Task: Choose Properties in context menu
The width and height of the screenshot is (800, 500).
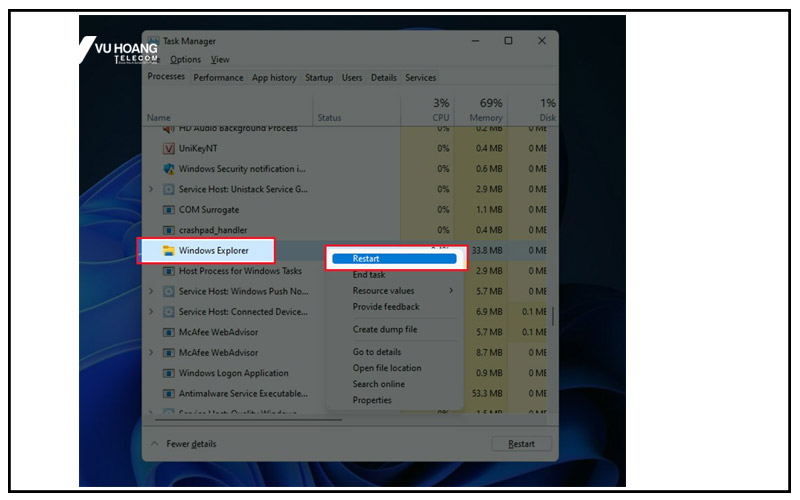Action: pyautogui.click(x=372, y=400)
